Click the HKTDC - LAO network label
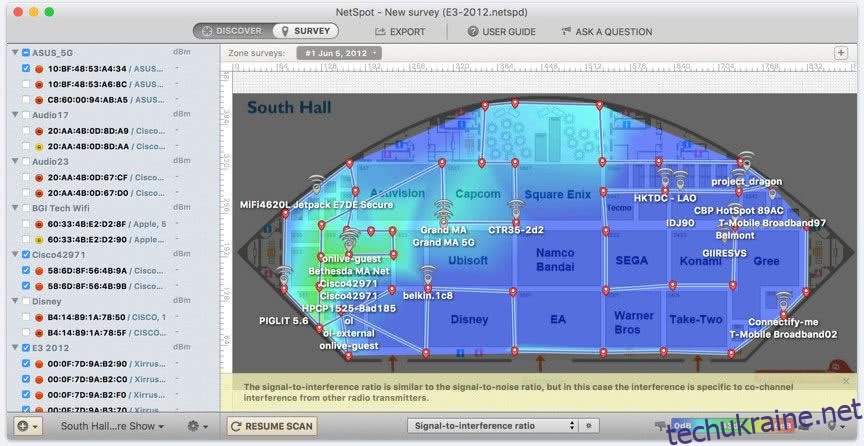864x446 pixels. pos(665,198)
